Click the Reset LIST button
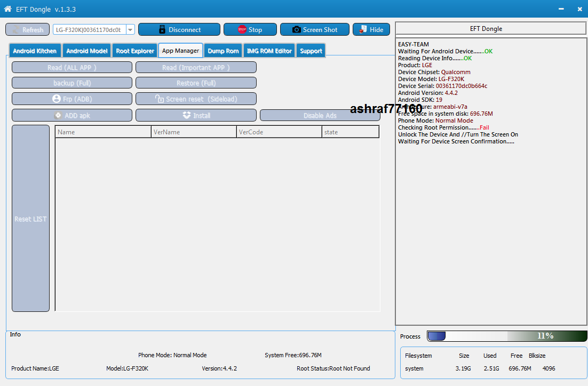 coord(31,219)
